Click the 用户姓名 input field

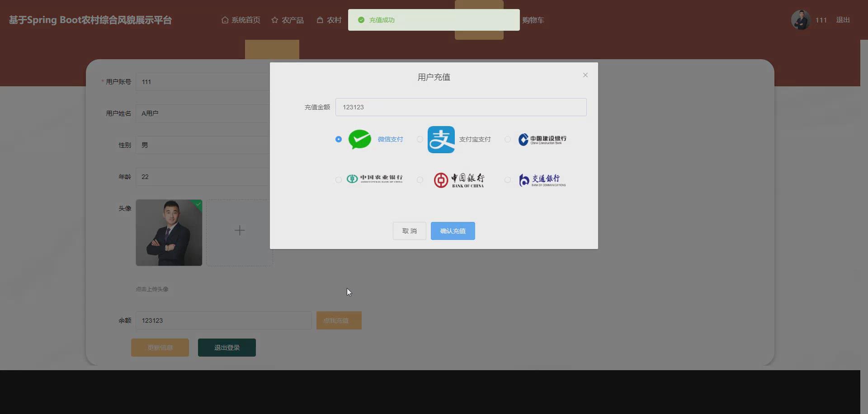[x=203, y=113]
